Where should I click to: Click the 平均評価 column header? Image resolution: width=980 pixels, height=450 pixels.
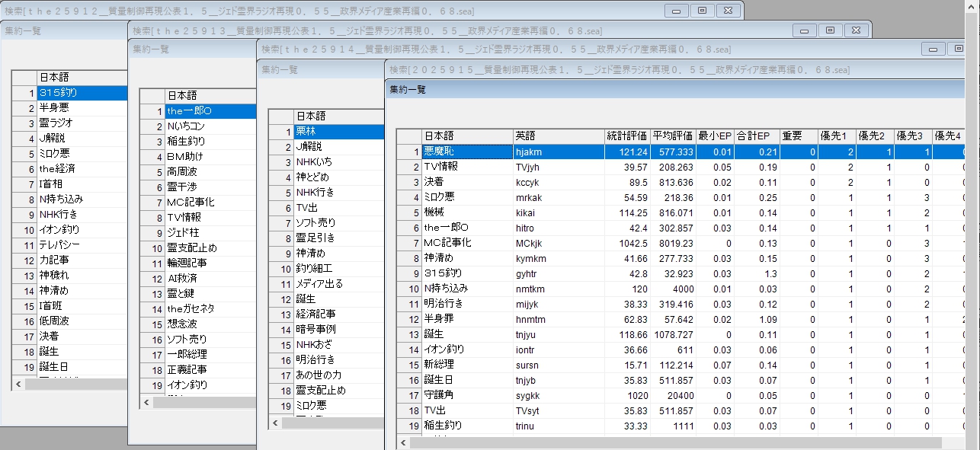(672, 136)
